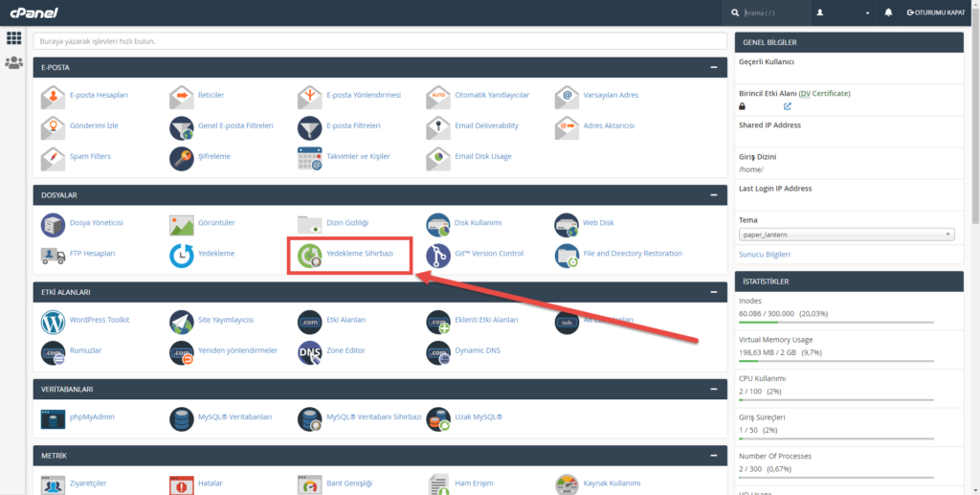The width and height of the screenshot is (980, 495).
Task: Open the Tema paper_lantern dropdown
Action: [846, 235]
